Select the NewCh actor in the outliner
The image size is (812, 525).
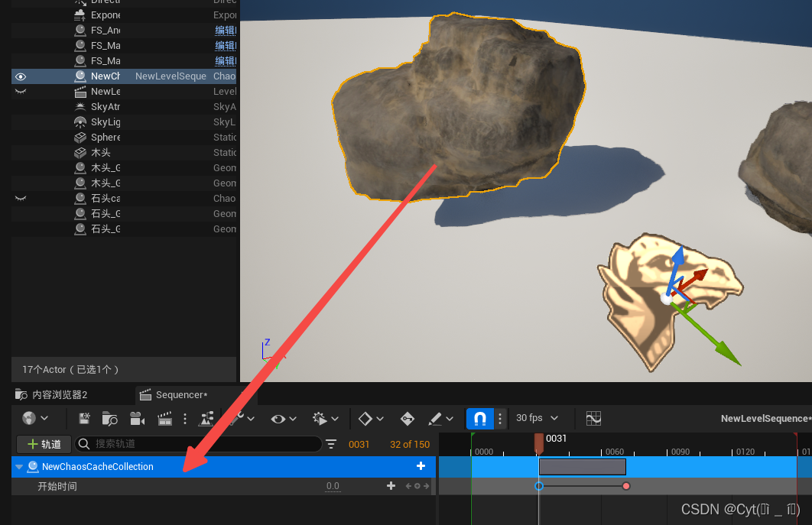[124, 76]
